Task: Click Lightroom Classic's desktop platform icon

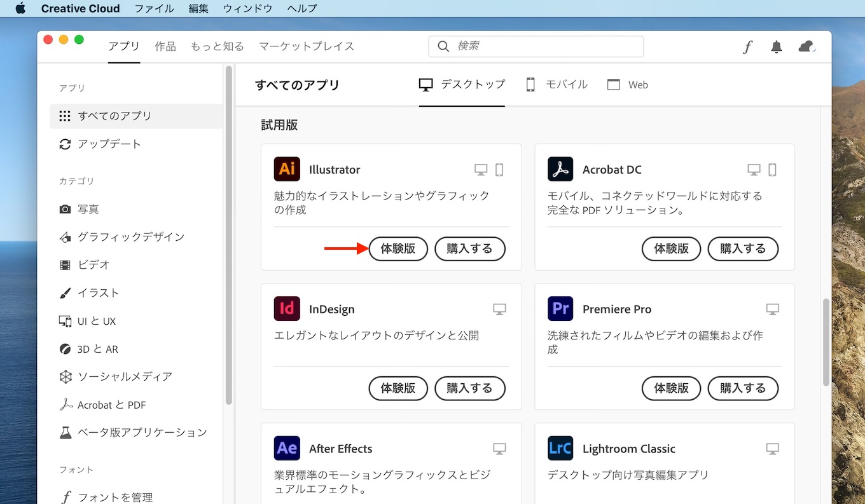Action: click(772, 449)
